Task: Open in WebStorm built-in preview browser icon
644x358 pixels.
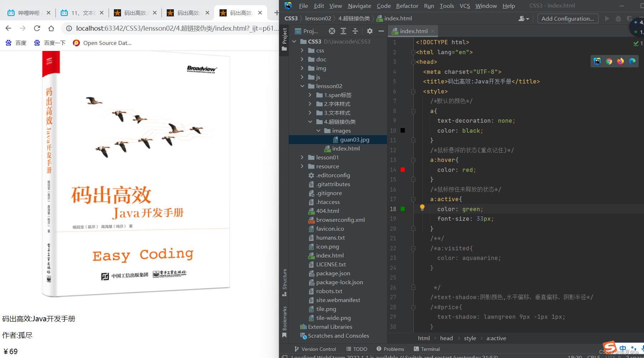Action: click(x=597, y=61)
